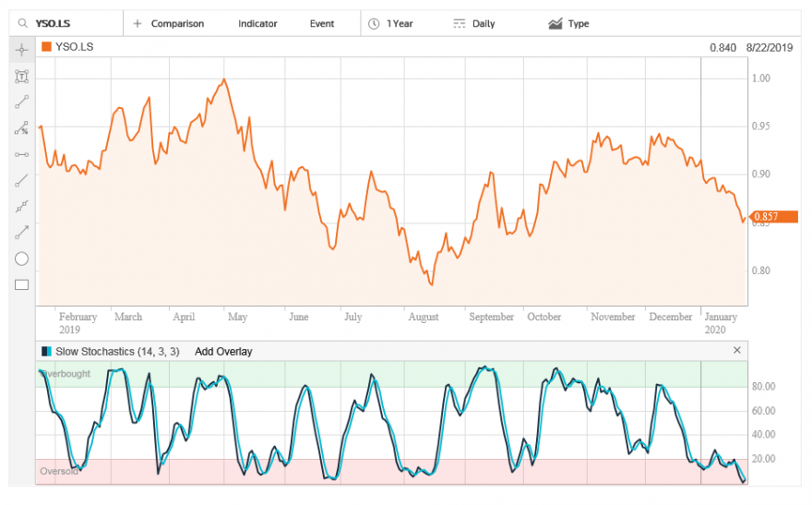Select the crosshair cursor tool

tap(21, 50)
